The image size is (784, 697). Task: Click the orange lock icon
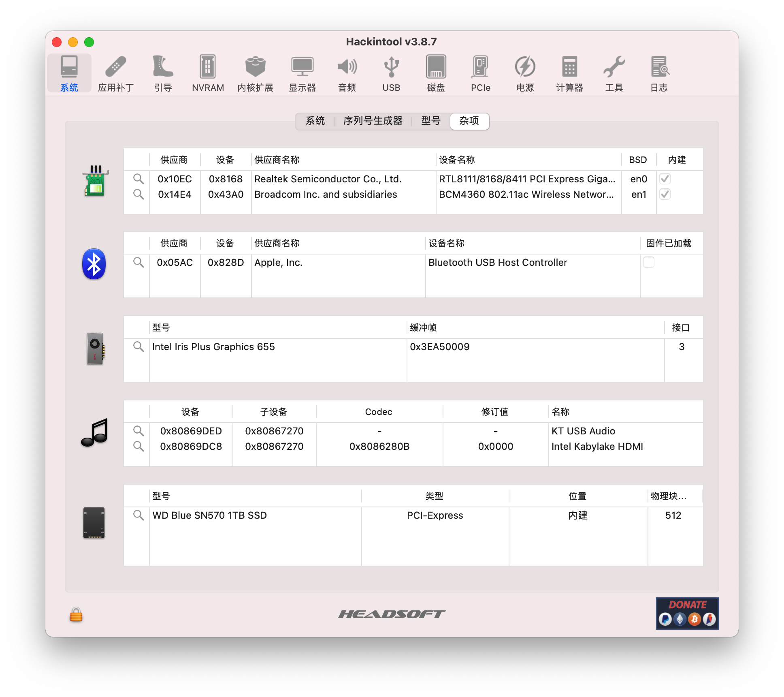(76, 614)
